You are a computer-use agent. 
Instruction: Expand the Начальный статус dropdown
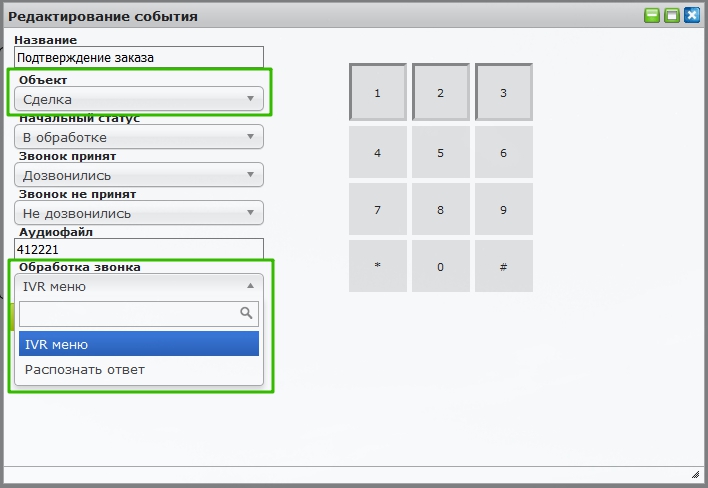[x=139, y=137]
